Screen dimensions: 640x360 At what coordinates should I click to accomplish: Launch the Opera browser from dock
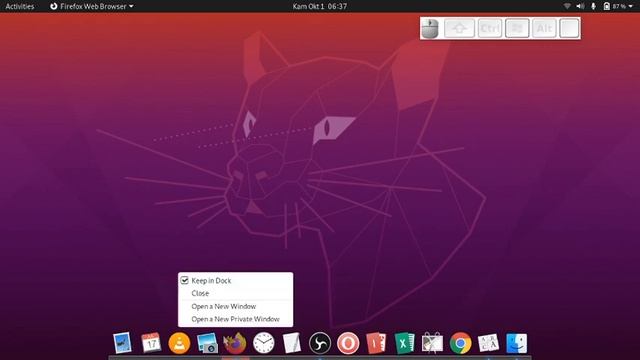coord(348,343)
